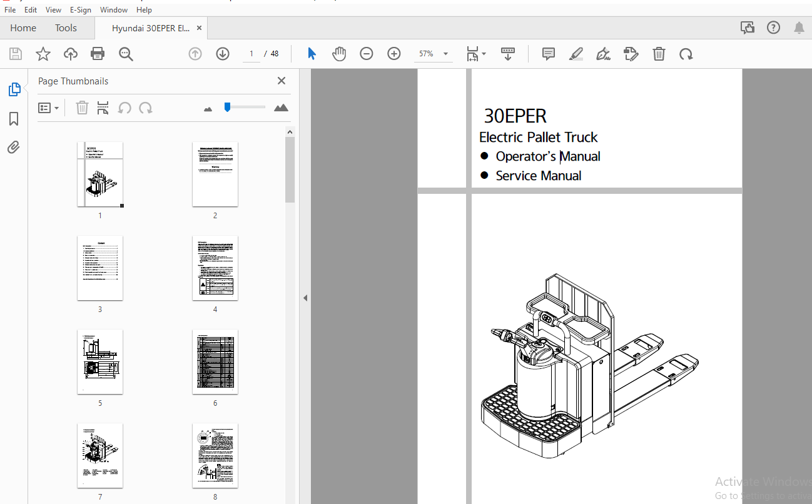Zoom out with the minus button

point(367,54)
